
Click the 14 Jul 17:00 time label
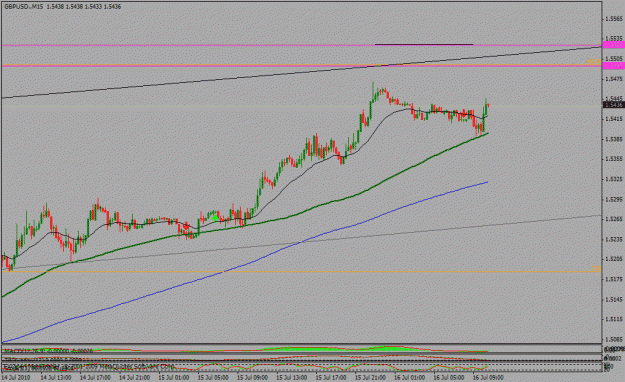[95, 377]
